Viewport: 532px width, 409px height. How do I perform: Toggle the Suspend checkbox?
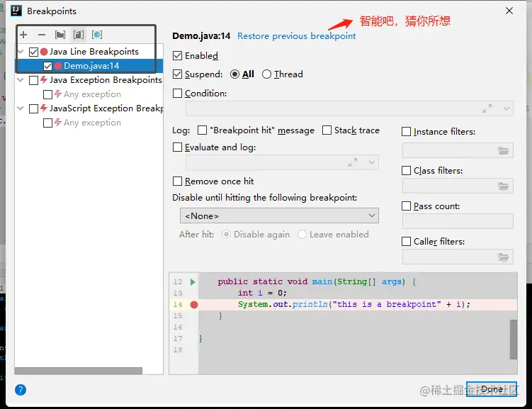click(177, 74)
